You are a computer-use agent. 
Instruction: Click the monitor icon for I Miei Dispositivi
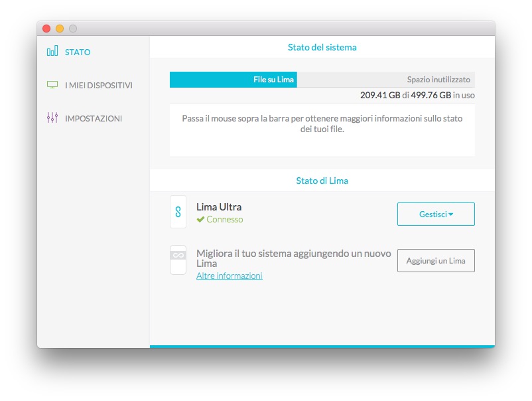(x=52, y=84)
